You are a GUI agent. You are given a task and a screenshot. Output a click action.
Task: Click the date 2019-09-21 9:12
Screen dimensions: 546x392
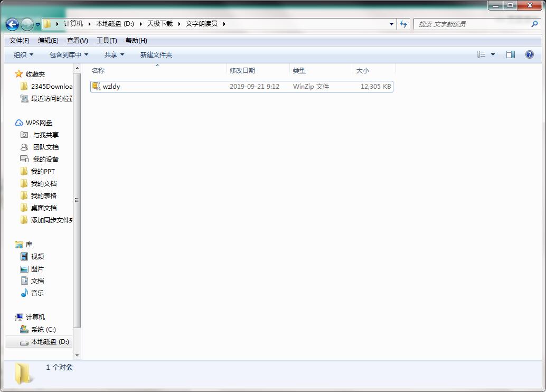(x=254, y=87)
